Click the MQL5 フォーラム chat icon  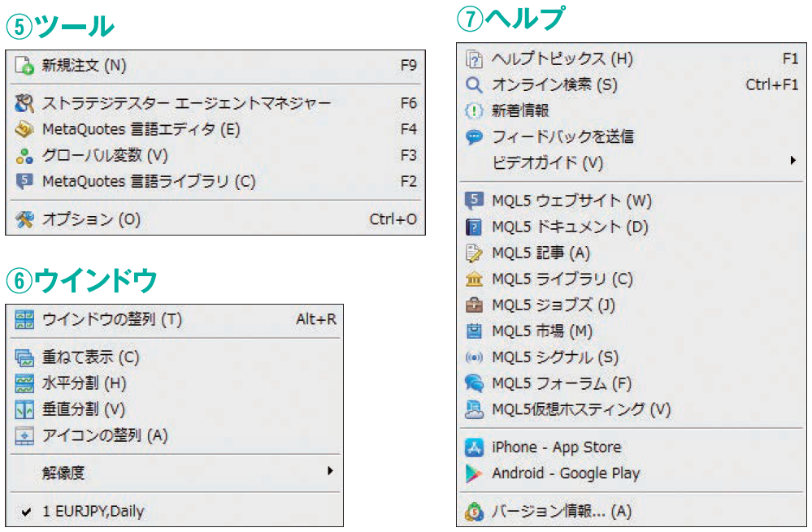(474, 383)
